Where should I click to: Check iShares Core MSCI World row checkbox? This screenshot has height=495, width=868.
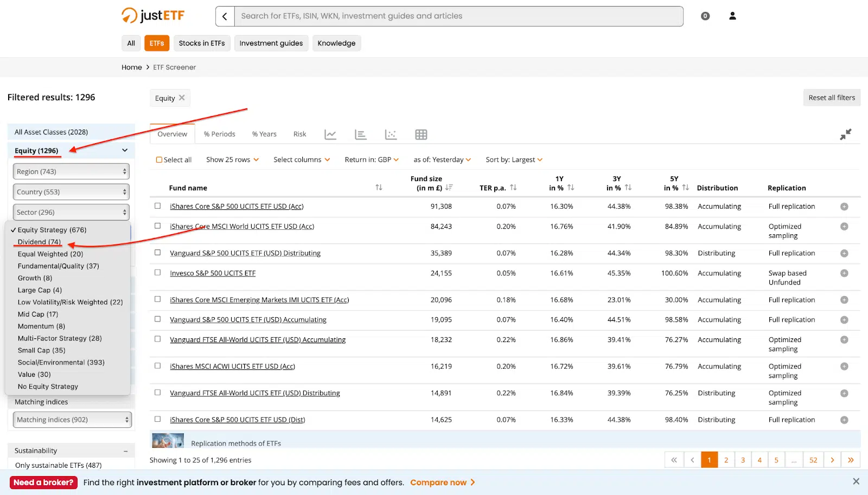[x=157, y=226]
